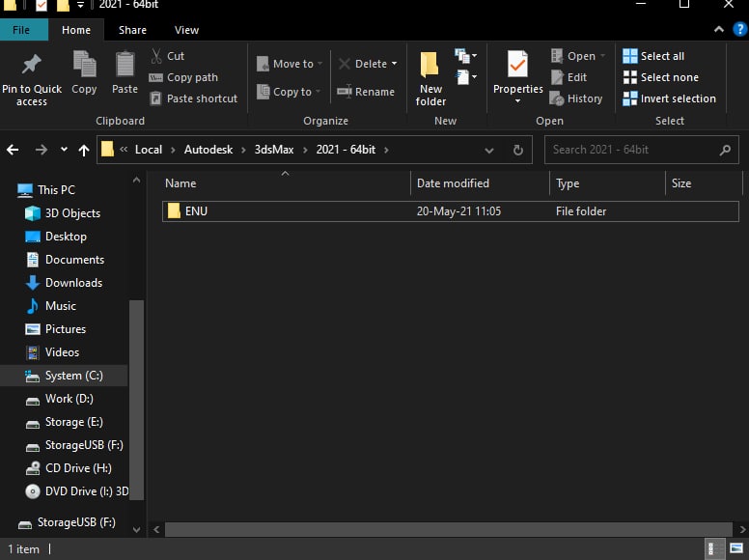
Task: Click Pin to Quick access icon
Action: (x=32, y=65)
